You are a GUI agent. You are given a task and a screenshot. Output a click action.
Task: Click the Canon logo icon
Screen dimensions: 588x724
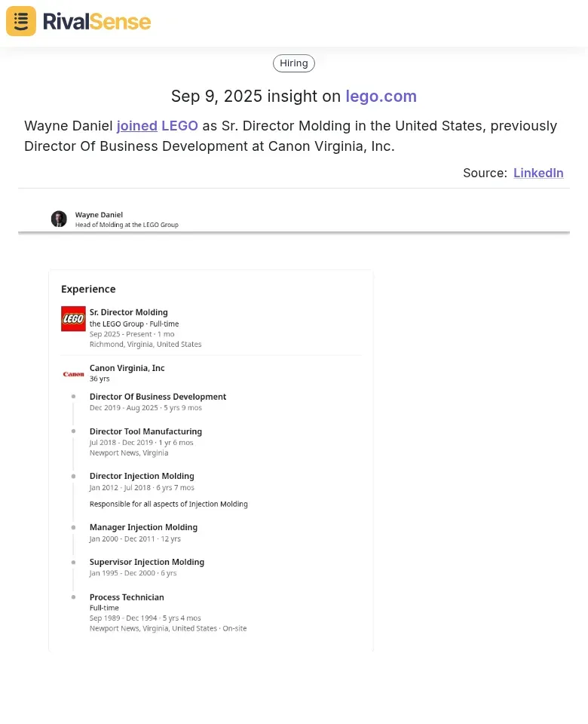(x=73, y=374)
